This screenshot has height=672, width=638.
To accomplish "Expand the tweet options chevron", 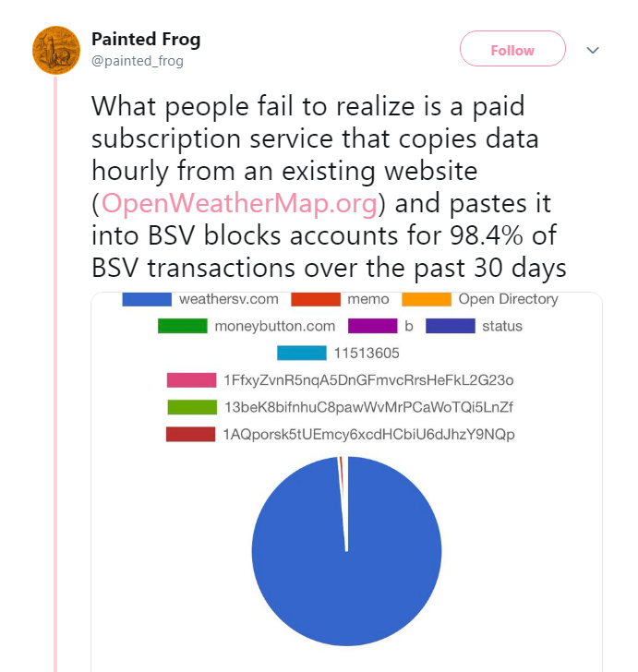I will pyautogui.click(x=594, y=50).
